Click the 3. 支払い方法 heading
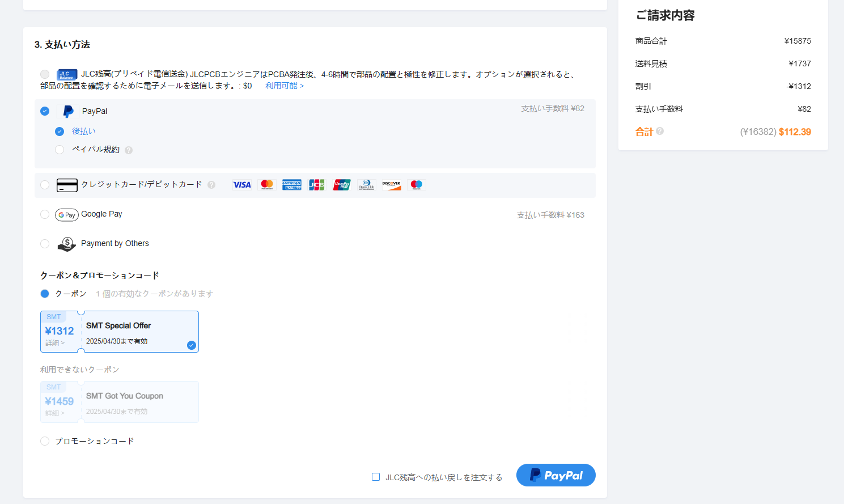 (x=62, y=44)
